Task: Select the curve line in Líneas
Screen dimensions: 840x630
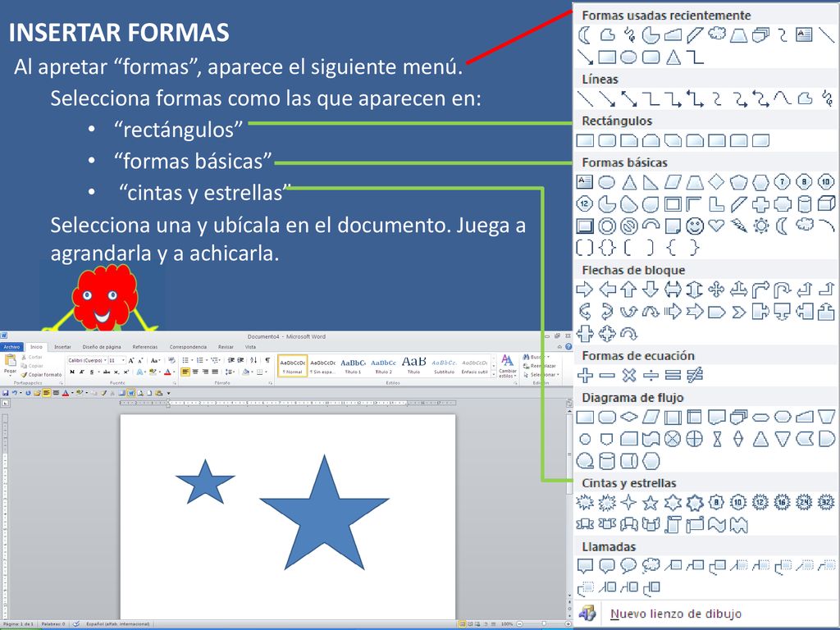Action: [x=782, y=98]
